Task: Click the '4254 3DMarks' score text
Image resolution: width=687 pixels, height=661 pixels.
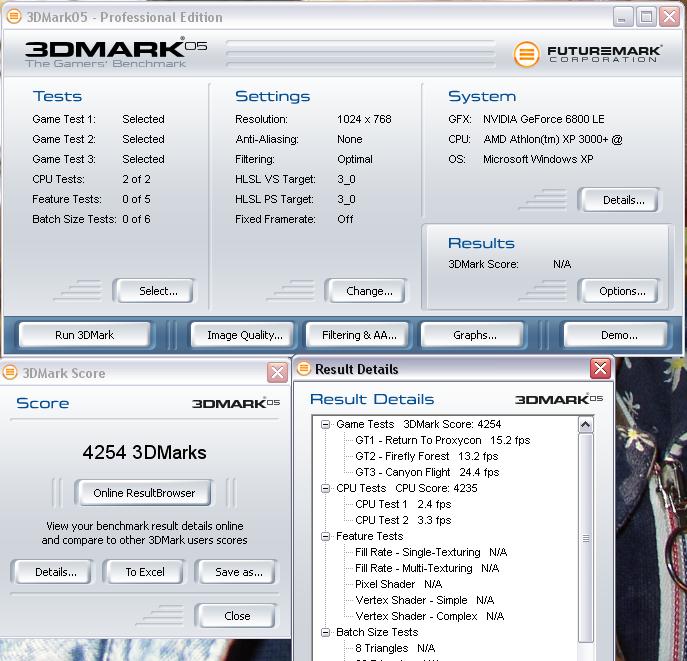Action: (144, 452)
